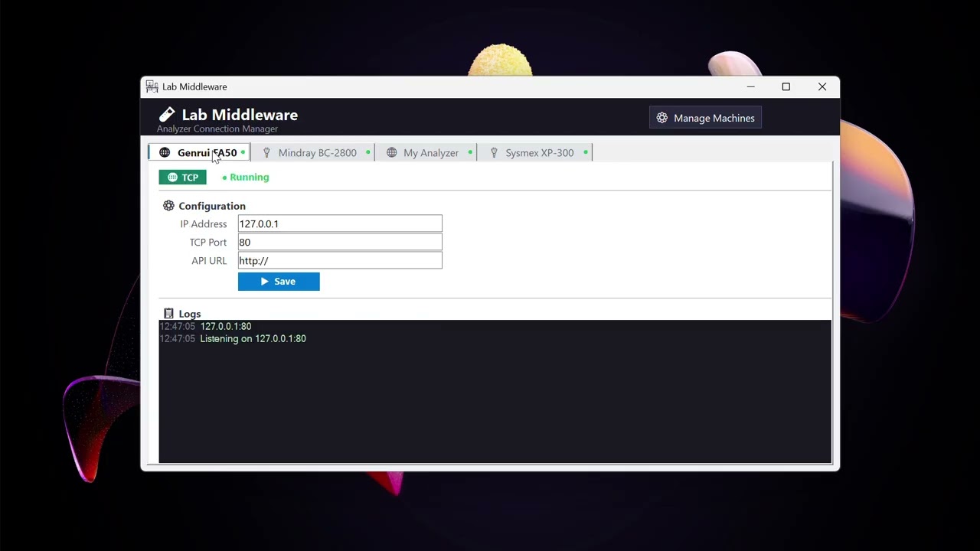Click the green status dot on My Analyzer tab
Image resolution: width=980 pixels, height=551 pixels.
coord(470,153)
